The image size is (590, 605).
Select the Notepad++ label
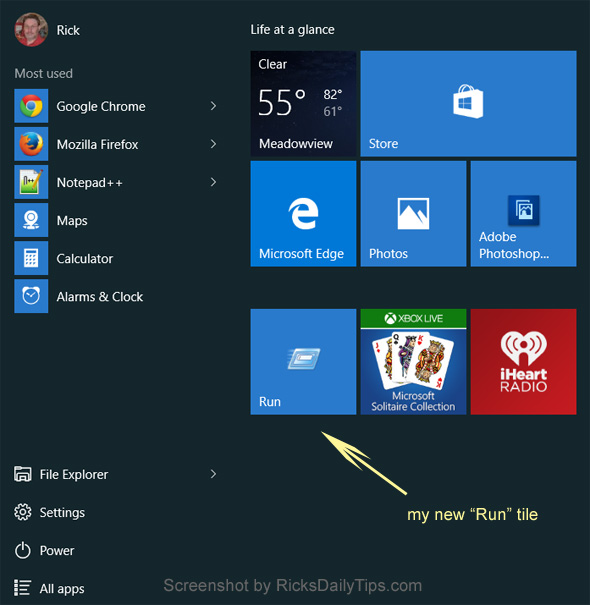click(90, 183)
